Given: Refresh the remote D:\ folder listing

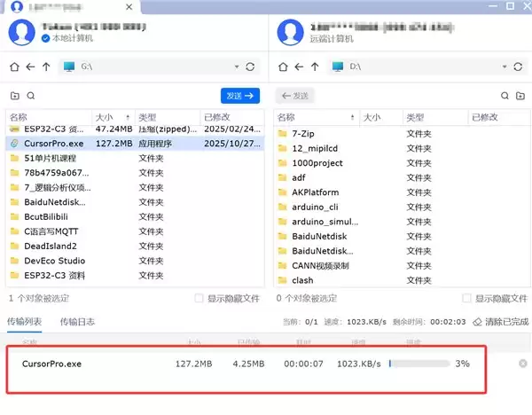Looking at the screenshot, I should [x=518, y=67].
